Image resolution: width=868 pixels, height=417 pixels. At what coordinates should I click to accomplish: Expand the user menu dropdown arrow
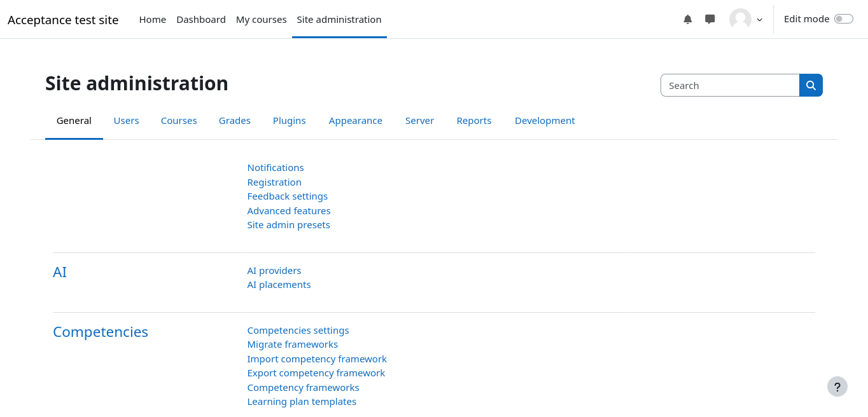[760, 20]
